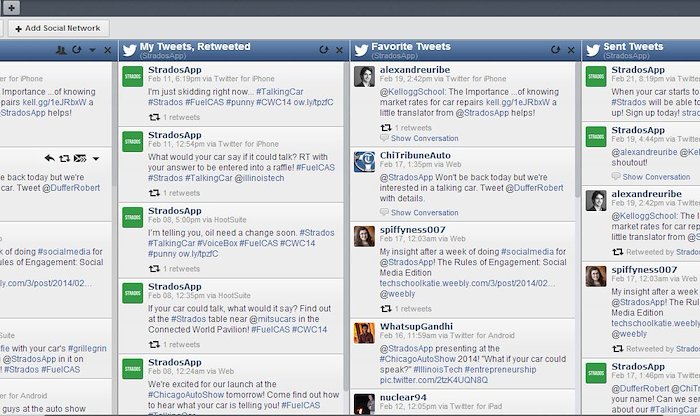Click StradosApp avatar on Feb 11, 6:19pm tweet
Viewport: 700px width, 416px height.
133,76
